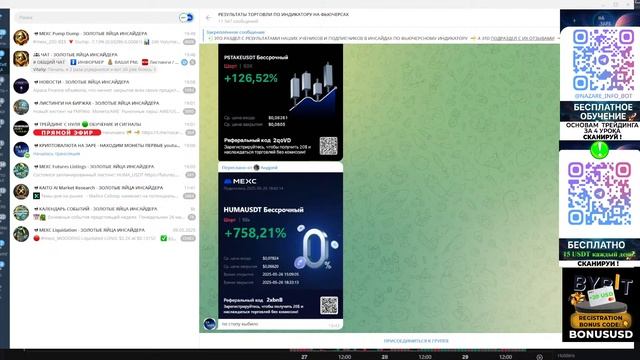Image resolution: width=640 pixels, height=360 pixels.
Task: Click the blue @ mention badge in ЧАТ row
Action: [184, 62]
